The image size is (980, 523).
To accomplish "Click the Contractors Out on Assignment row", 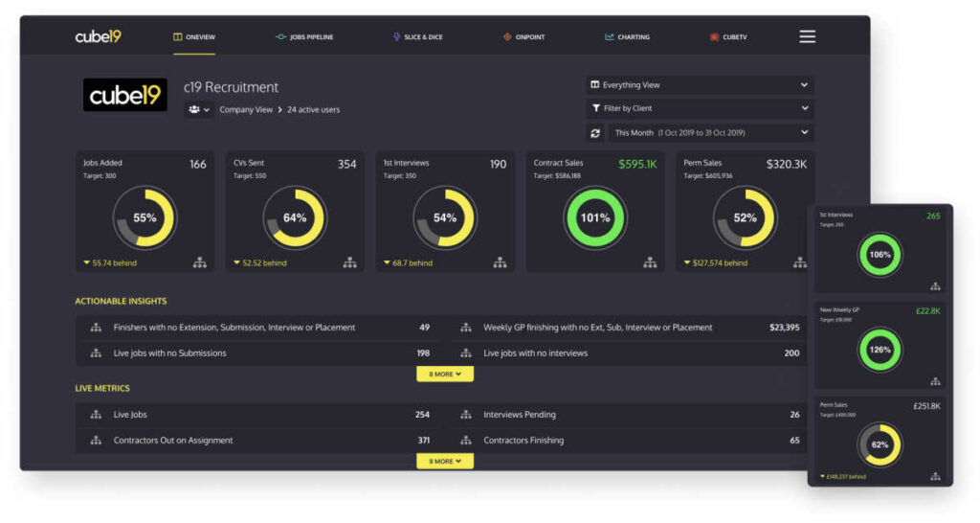I will pos(261,440).
